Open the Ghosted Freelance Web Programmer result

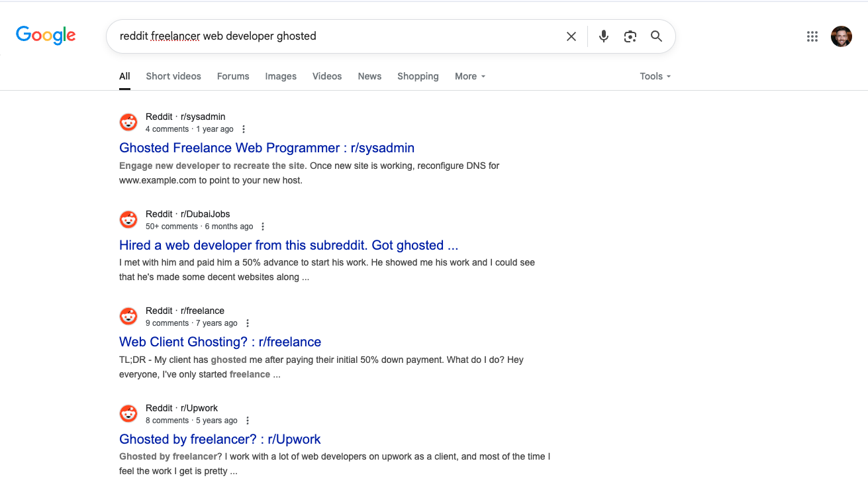(266, 148)
